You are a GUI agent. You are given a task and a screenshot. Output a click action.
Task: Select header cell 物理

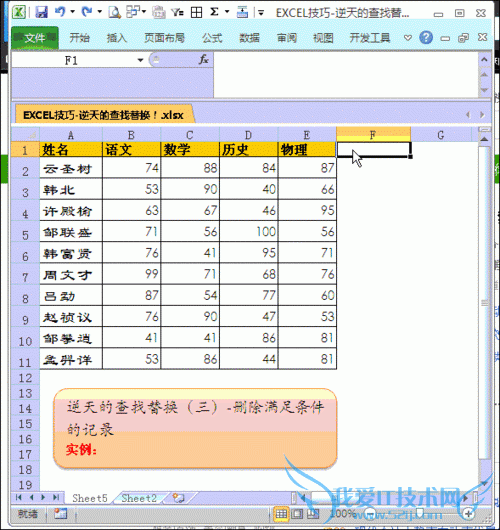coord(307,149)
